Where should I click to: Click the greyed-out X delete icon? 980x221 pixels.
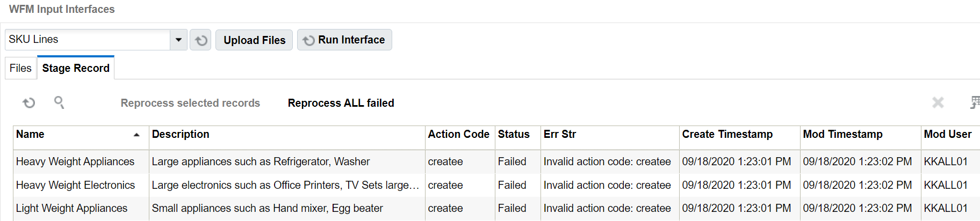pos(938,102)
